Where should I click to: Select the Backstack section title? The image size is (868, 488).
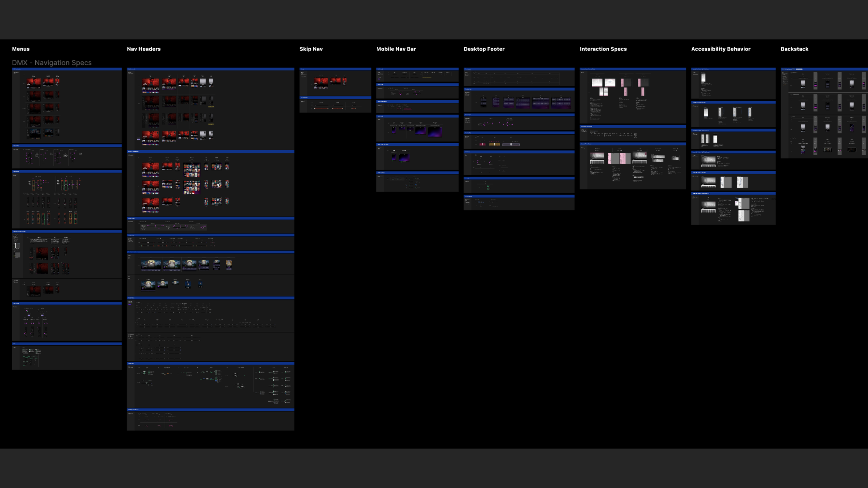(x=794, y=49)
